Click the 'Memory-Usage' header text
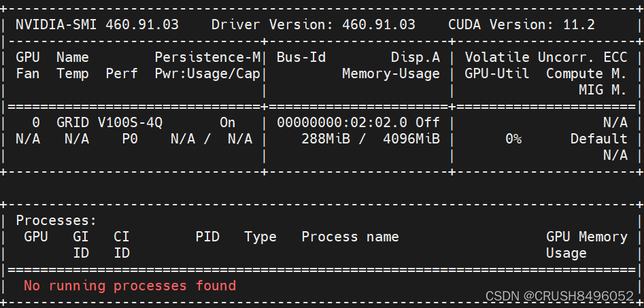 391,74
